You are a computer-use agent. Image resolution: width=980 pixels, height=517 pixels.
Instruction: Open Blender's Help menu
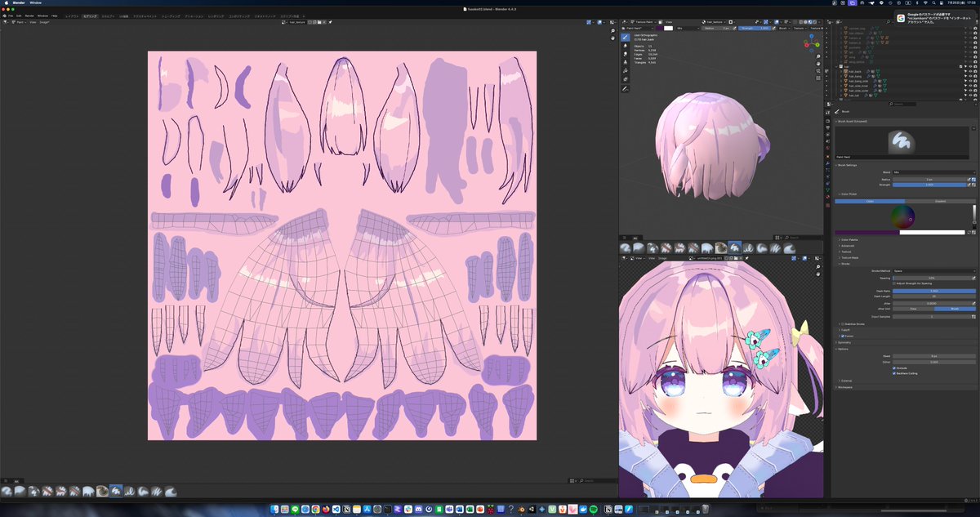(54, 16)
